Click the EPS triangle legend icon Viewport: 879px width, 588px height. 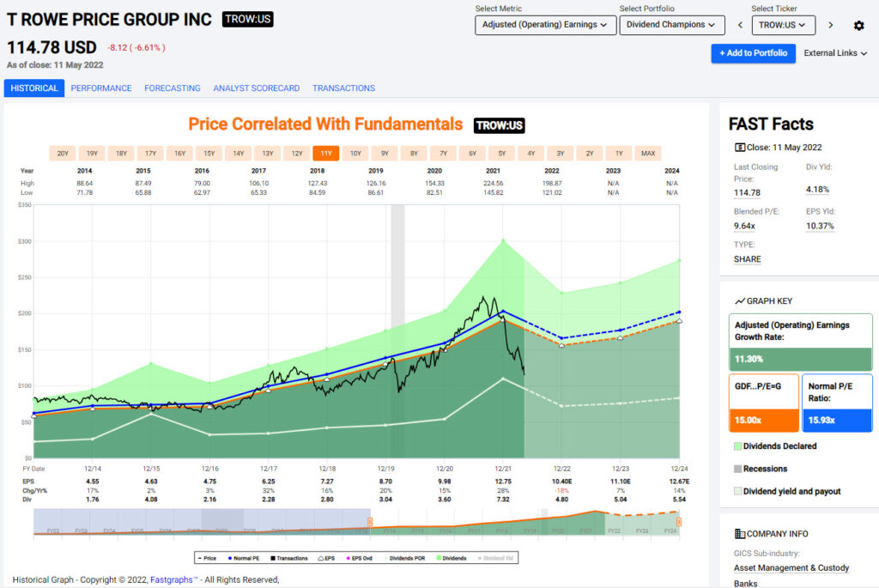point(319,556)
